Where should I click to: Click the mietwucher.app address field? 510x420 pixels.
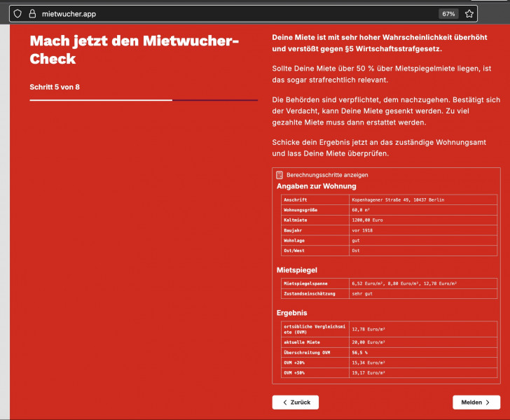click(243, 14)
